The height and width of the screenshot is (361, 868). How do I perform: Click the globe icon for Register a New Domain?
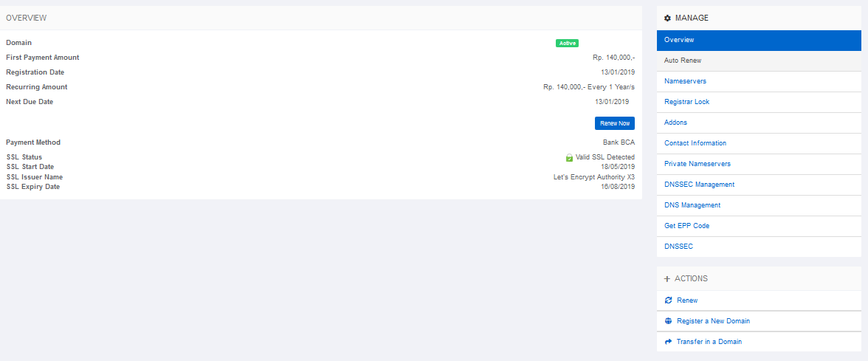(668, 321)
